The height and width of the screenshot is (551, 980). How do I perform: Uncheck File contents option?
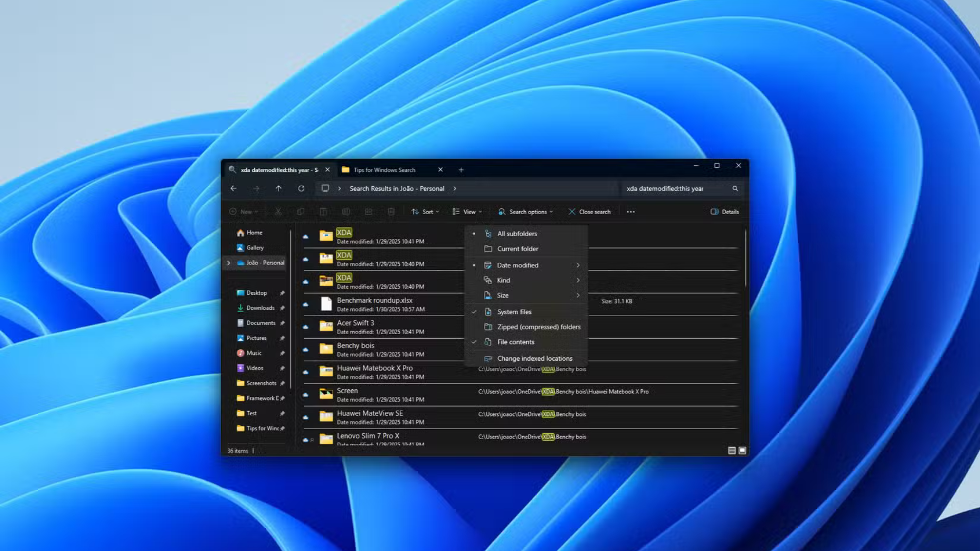tap(516, 342)
